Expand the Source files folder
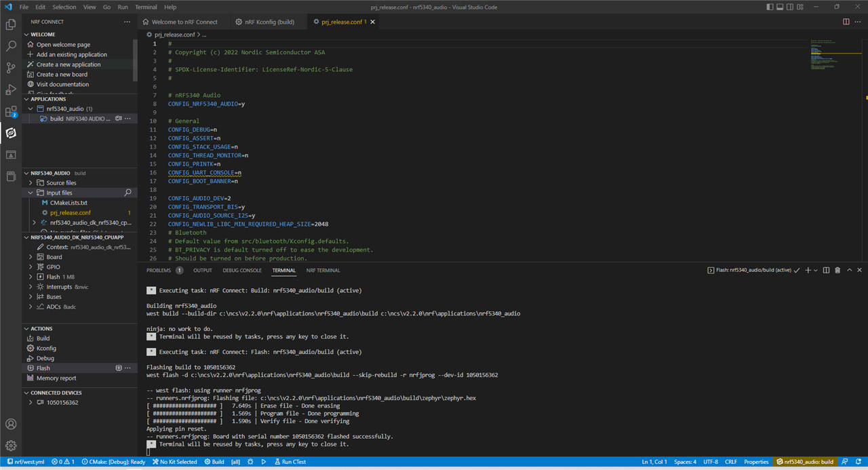 pos(60,182)
